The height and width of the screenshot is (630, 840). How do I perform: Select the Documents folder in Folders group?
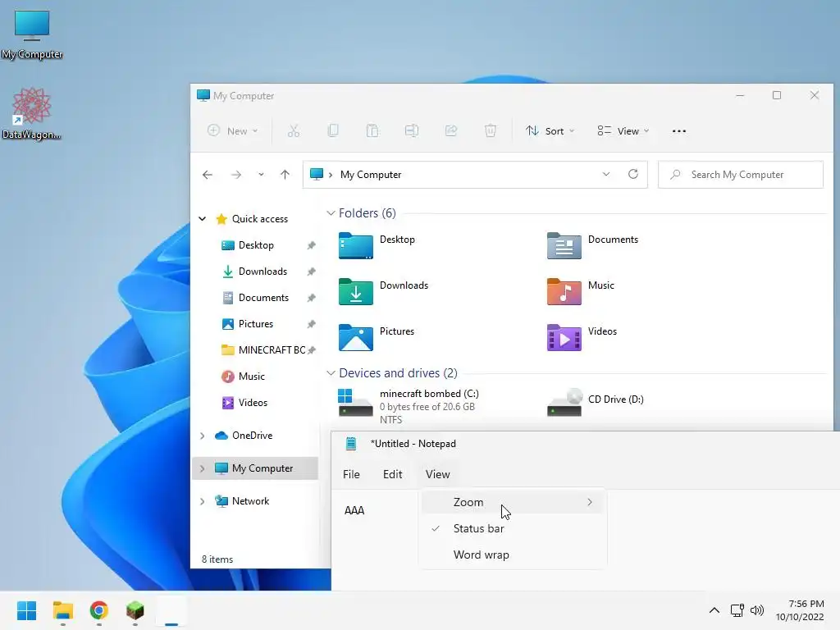click(592, 245)
